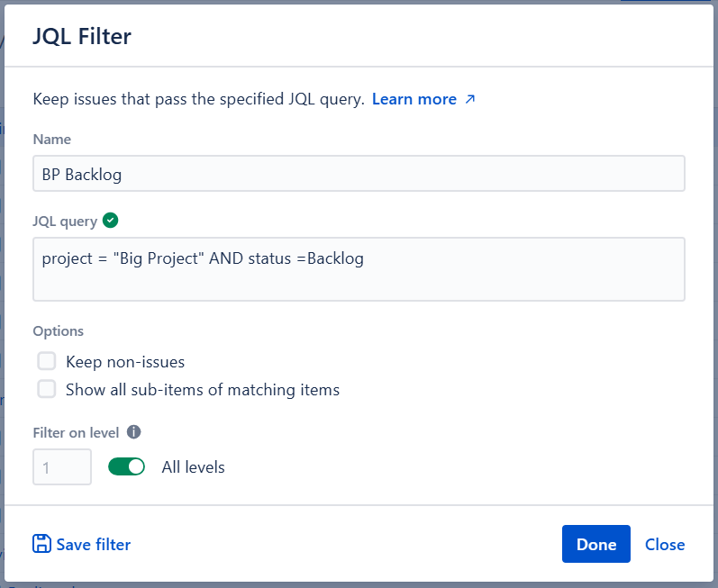Enable the Keep non-issues checkbox
The image size is (718, 588).
[x=47, y=362]
